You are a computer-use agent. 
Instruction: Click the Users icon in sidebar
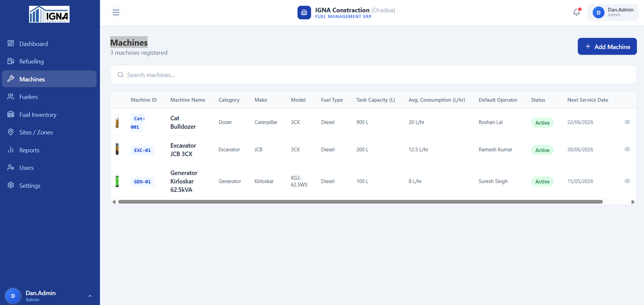pos(11,167)
